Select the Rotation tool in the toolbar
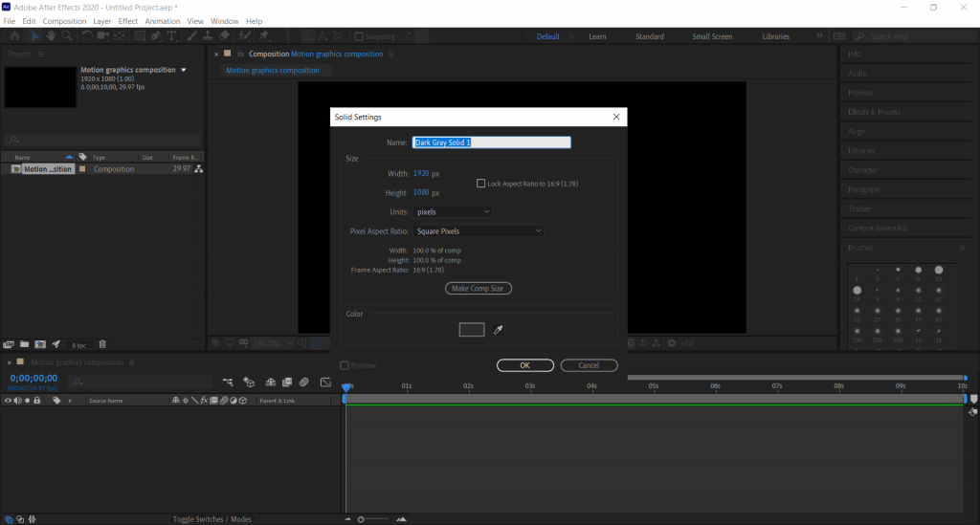Screen dimensions: 980x525 (x=87, y=36)
